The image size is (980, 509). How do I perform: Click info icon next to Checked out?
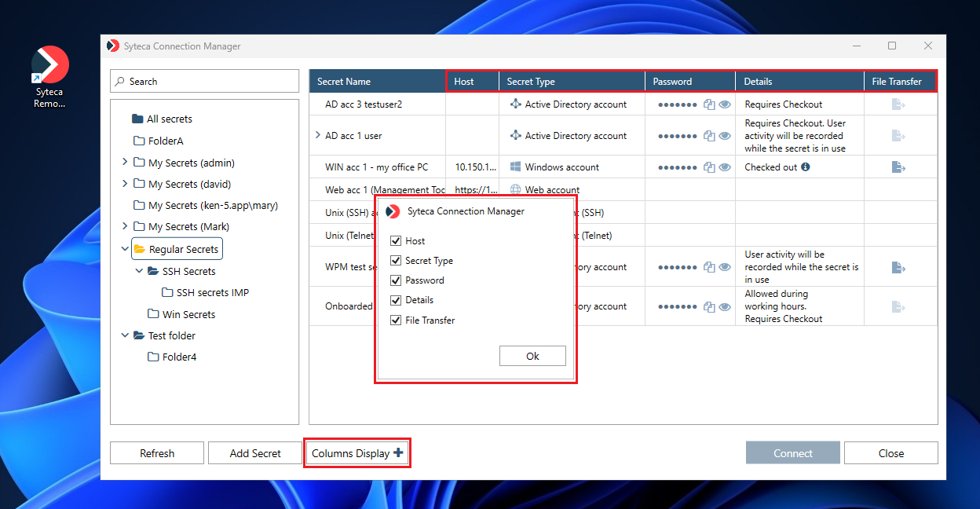tap(806, 167)
